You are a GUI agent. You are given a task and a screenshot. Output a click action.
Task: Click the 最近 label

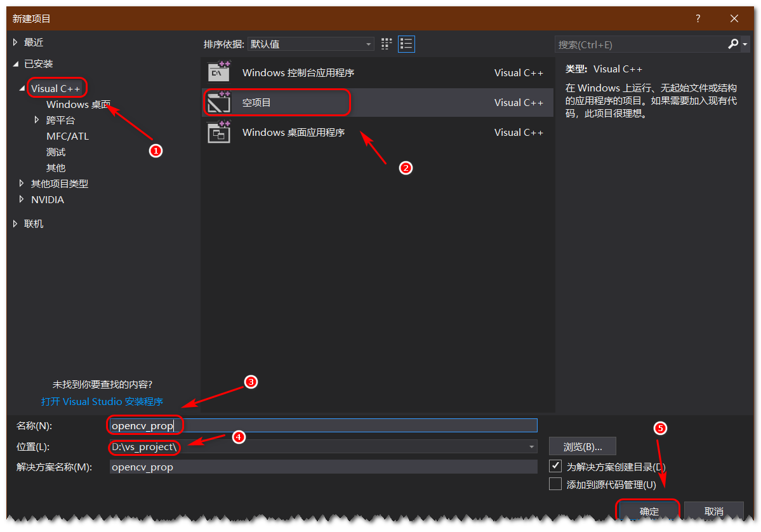coord(34,43)
